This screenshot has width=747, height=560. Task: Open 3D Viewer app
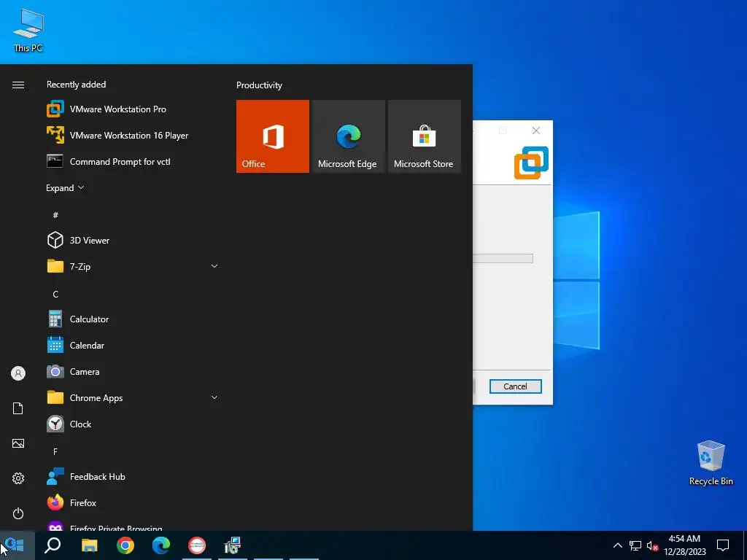point(133,241)
